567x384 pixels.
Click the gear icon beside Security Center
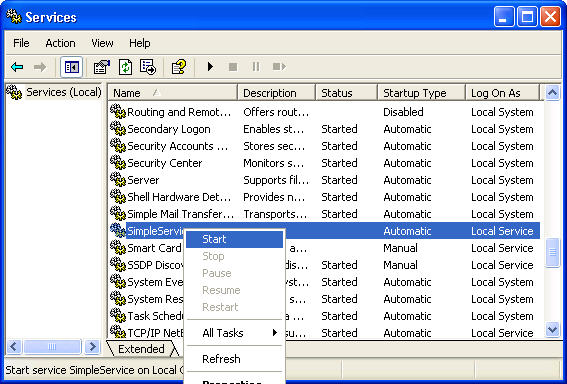tap(118, 162)
